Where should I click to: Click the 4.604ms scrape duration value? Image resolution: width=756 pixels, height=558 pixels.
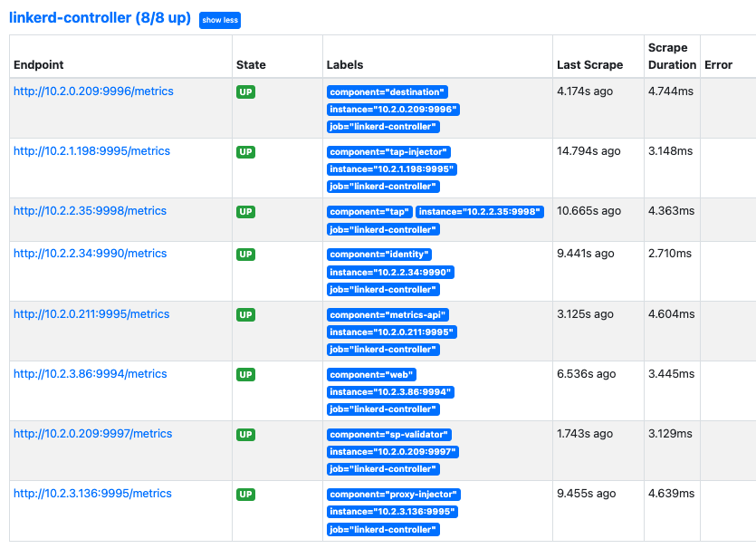[671, 314]
